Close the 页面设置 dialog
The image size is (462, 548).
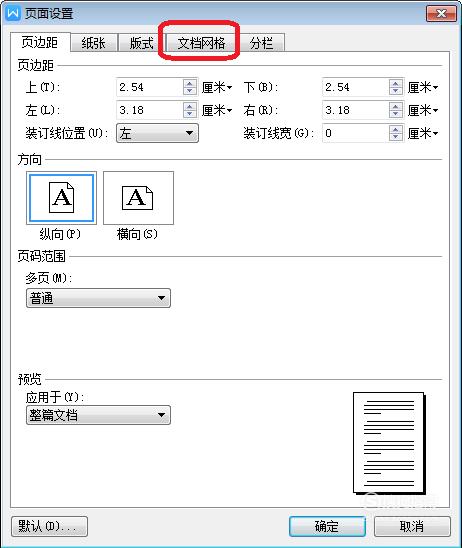pyautogui.click(x=441, y=14)
